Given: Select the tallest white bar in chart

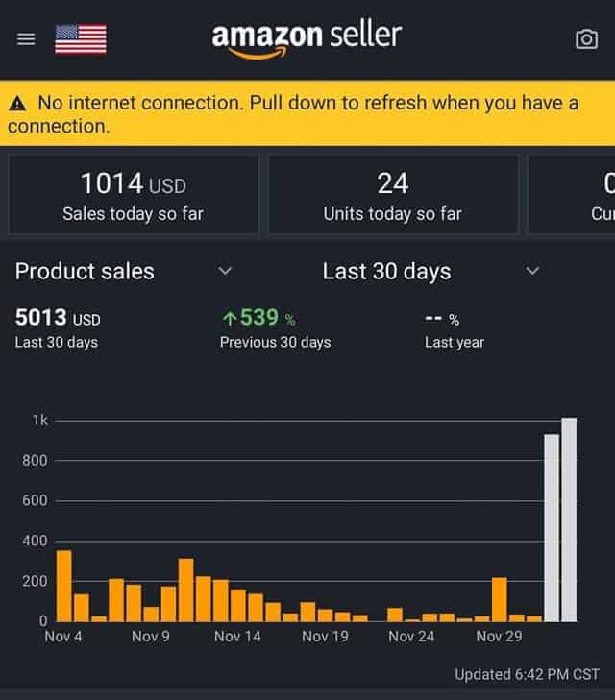Looking at the screenshot, I should 569,519.
